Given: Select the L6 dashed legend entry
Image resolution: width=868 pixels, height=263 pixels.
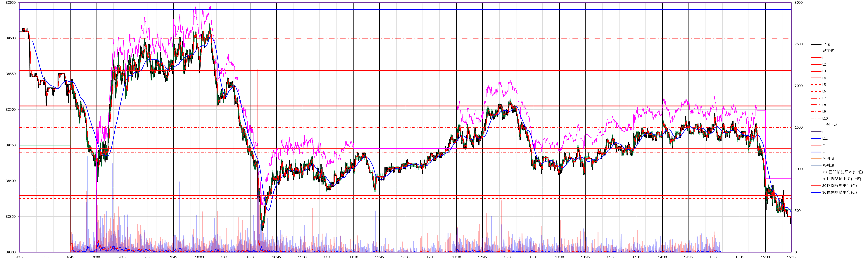Looking at the screenshot, I should click(819, 92).
